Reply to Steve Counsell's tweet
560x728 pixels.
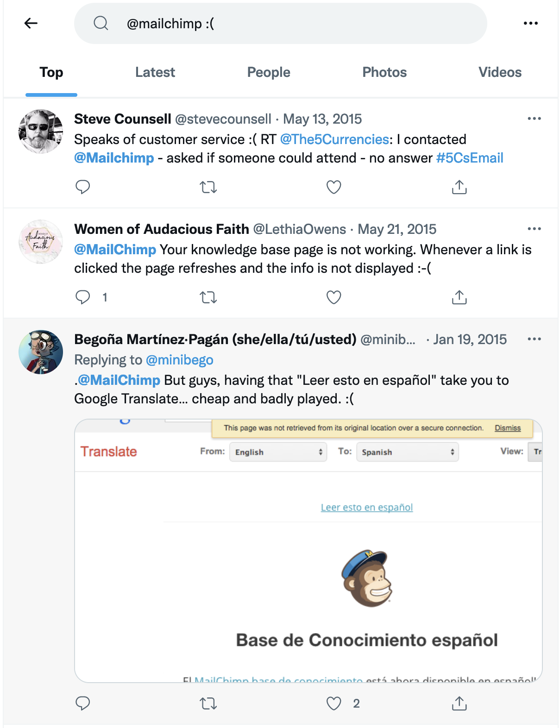tap(82, 187)
